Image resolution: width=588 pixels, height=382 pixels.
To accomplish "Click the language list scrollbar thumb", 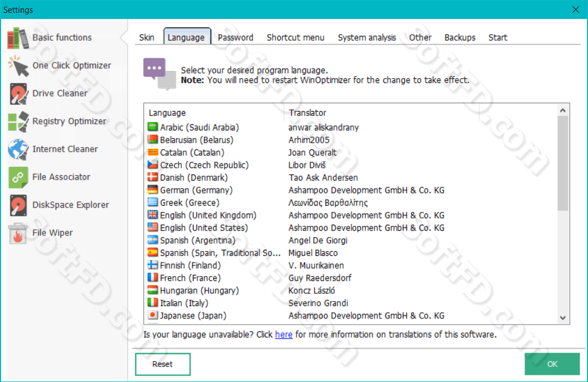I will tap(562, 163).
